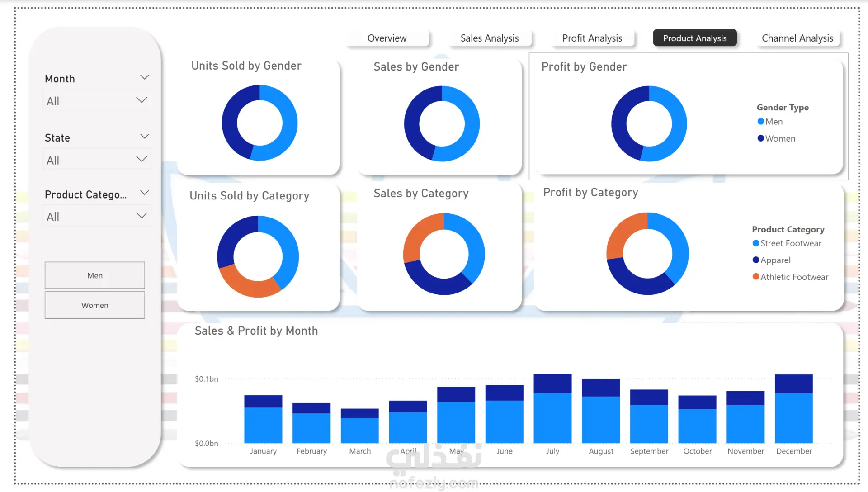Click the March bar

click(x=360, y=426)
